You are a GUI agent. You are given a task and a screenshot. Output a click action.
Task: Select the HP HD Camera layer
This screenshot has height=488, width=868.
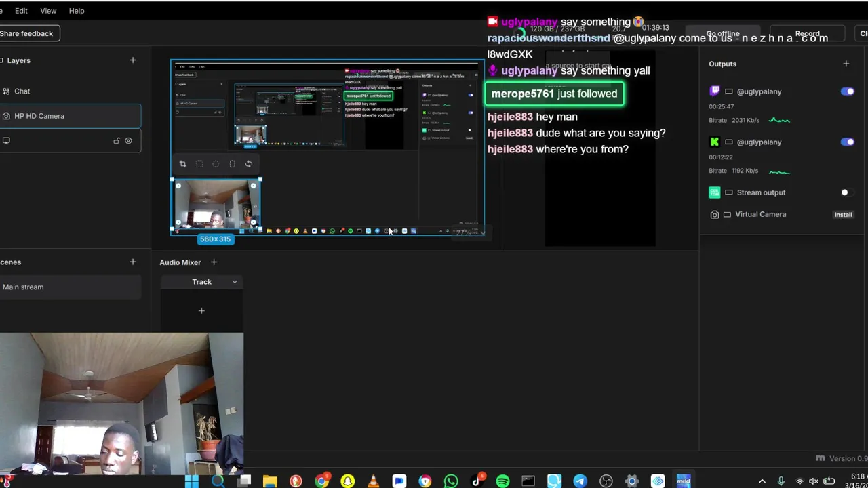(71, 116)
